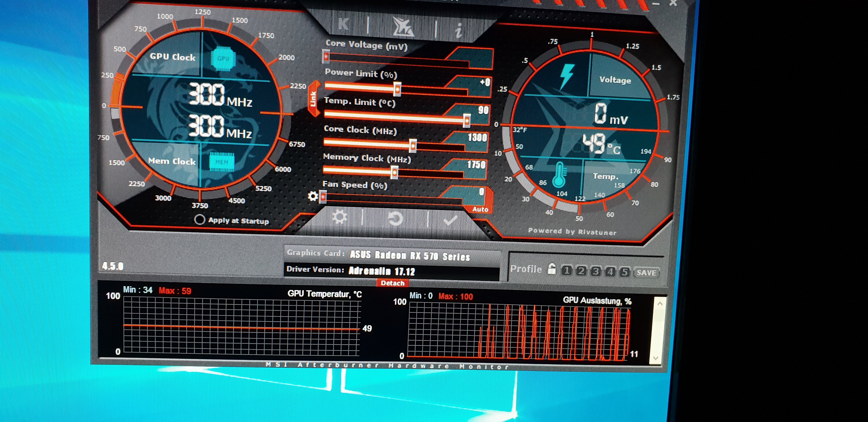The height and width of the screenshot is (422, 868).
Task: Click the SAVE profile button
Action: tap(646, 273)
